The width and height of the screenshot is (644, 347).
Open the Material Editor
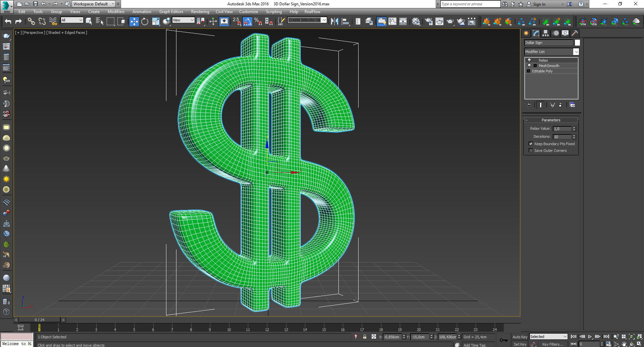[x=416, y=21]
